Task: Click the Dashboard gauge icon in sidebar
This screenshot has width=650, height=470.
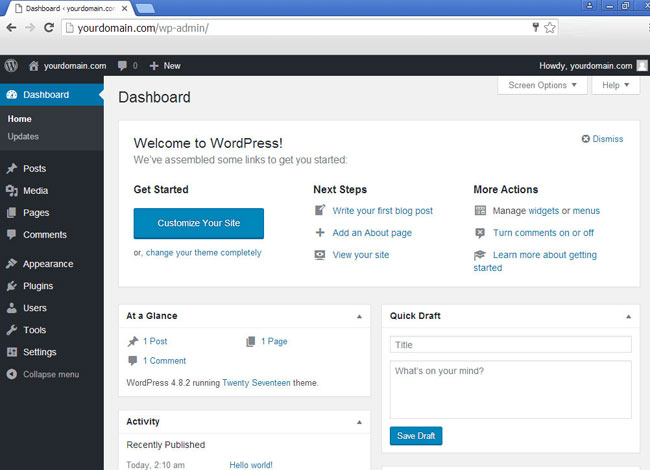Action: pyautogui.click(x=12, y=94)
